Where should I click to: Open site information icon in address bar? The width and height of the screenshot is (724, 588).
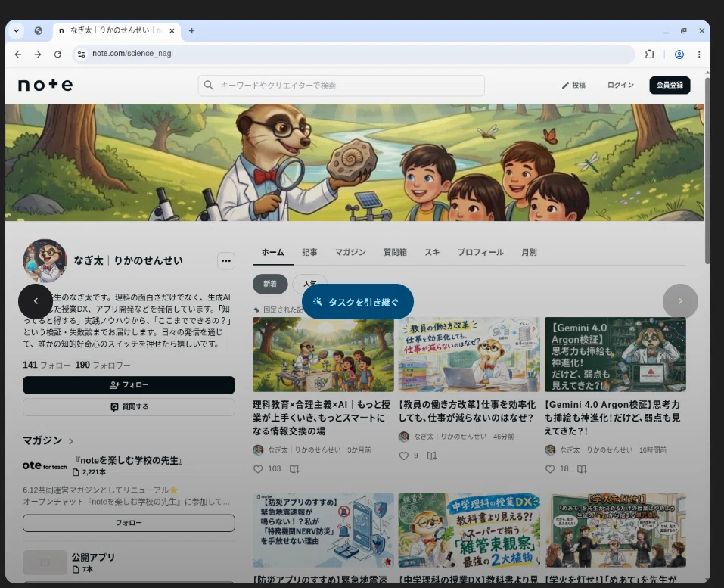click(x=81, y=54)
